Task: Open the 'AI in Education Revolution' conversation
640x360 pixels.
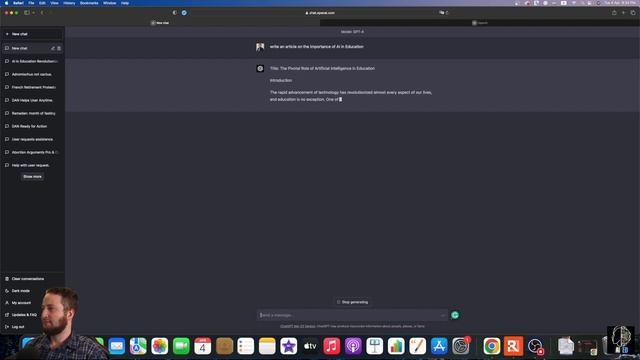Action: point(33,61)
